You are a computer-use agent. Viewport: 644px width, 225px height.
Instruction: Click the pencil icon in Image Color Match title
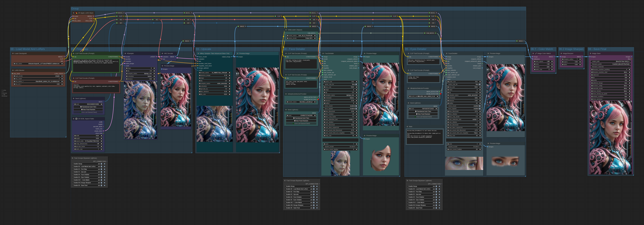click(x=536, y=53)
